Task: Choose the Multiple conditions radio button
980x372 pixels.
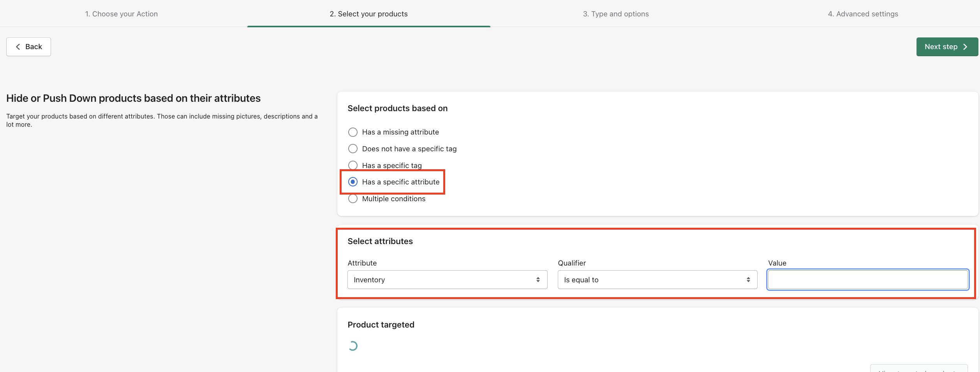Action: tap(353, 198)
